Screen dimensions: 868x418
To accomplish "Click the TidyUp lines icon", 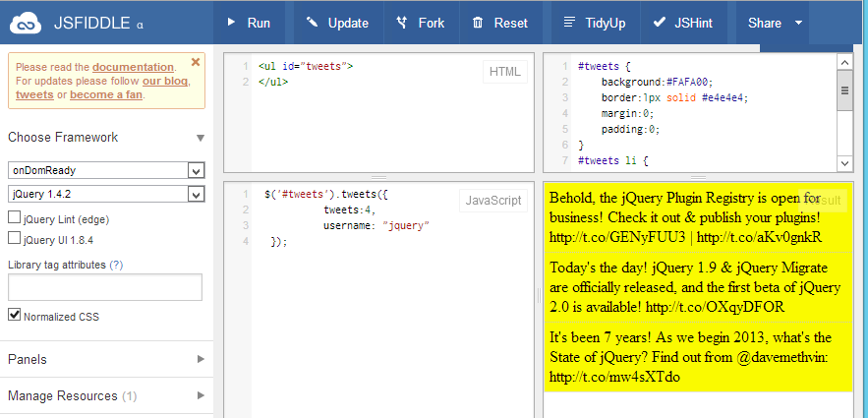I will (x=569, y=23).
